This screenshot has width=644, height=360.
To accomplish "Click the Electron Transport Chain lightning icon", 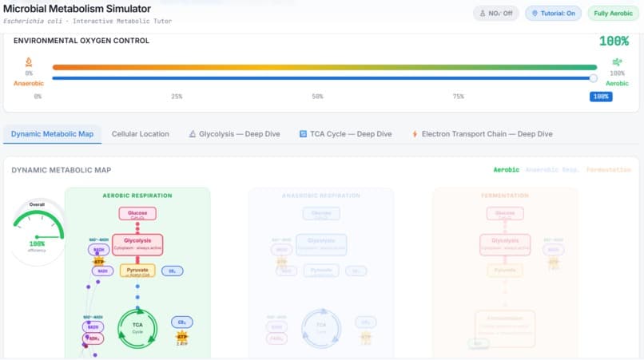I will [415, 134].
